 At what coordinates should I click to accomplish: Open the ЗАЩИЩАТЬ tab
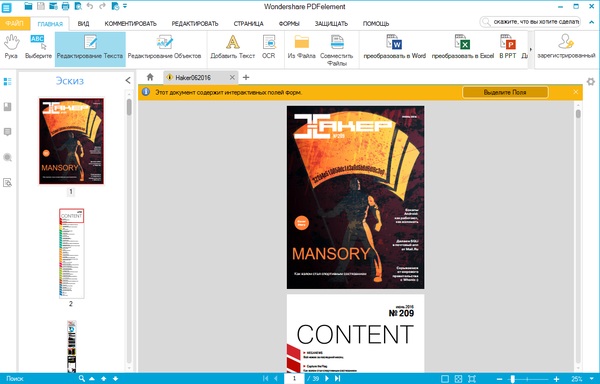331,24
